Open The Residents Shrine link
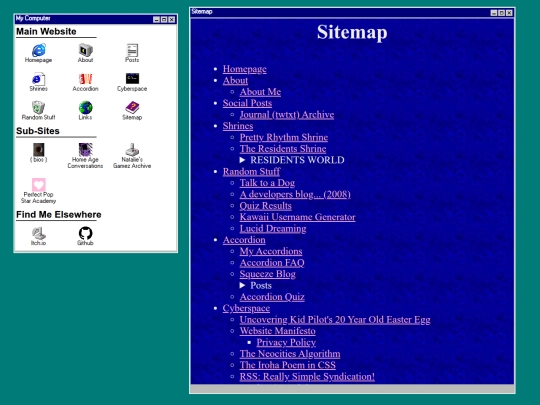Screen dimensions: 540x405 pos(283,148)
